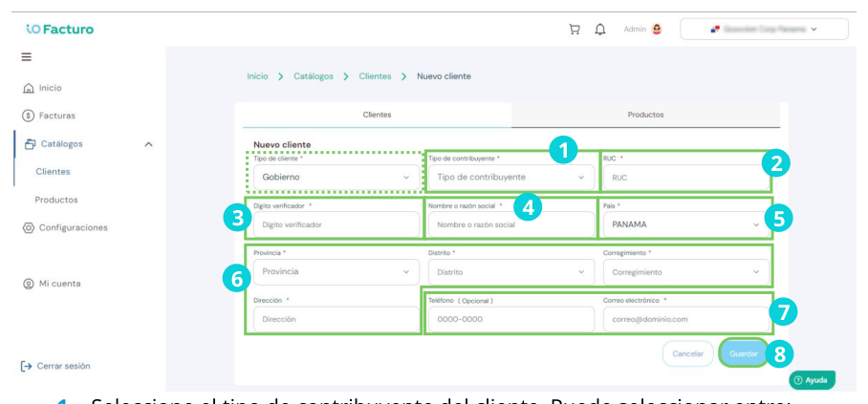Toggle the hamburger menu icon

(x=26, y=57)
